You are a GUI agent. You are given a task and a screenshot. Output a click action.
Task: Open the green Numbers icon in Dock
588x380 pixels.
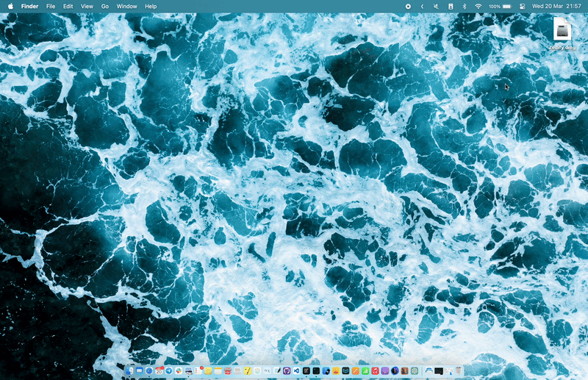click(x=365, y=371)
